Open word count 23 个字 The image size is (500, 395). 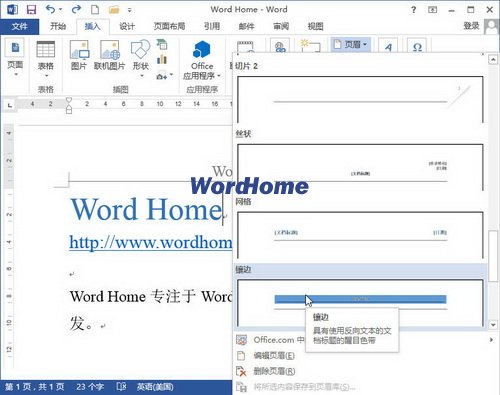pos(90,387)
